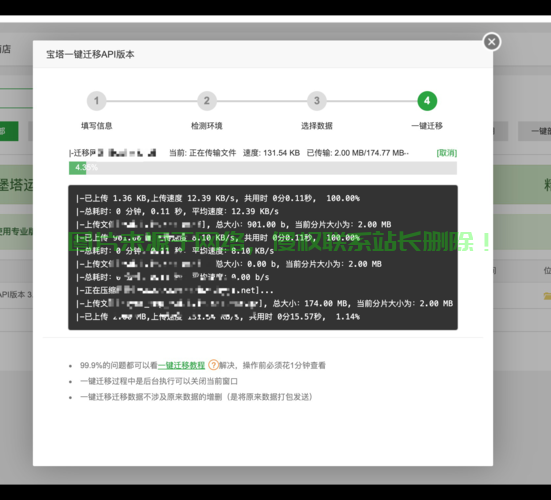
Task: Click log line 平均速度: 12.39 KB/s
Action: pos(177,212)
